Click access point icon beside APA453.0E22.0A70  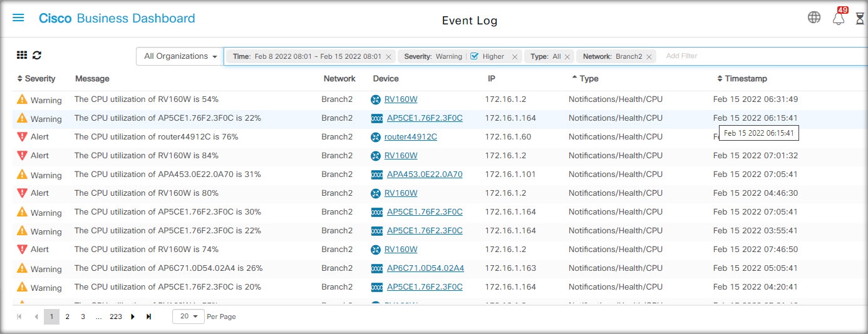377,175
